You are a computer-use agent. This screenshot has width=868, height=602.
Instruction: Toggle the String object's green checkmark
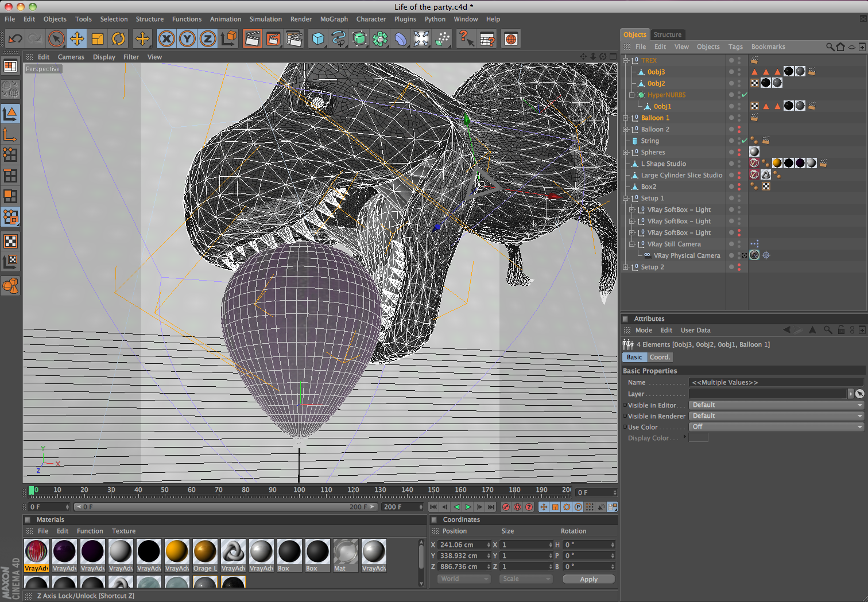tap(745, 141)
